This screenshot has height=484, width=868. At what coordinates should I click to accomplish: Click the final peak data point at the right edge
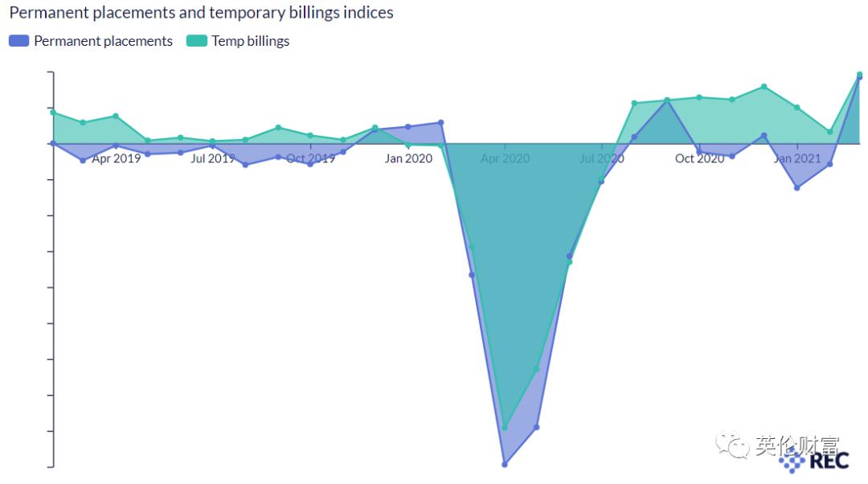point(859,75)
